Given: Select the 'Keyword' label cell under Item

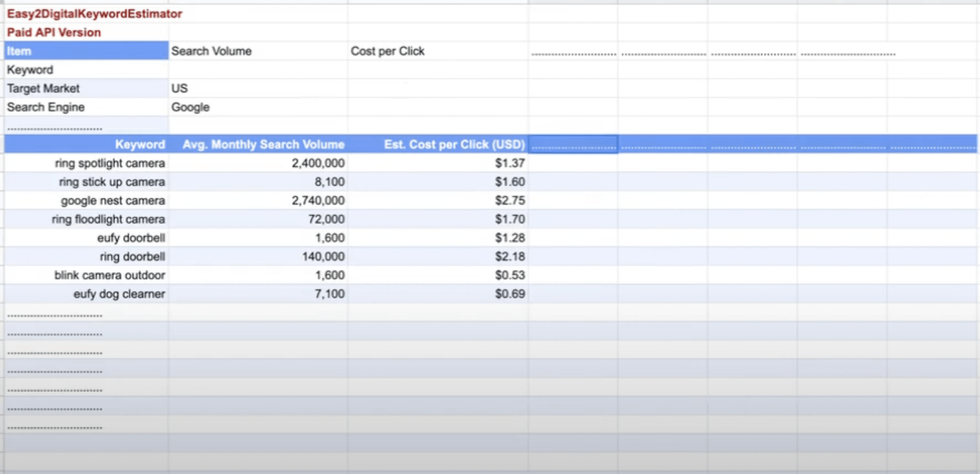Looking at the screenshot, I should point(87,70).
